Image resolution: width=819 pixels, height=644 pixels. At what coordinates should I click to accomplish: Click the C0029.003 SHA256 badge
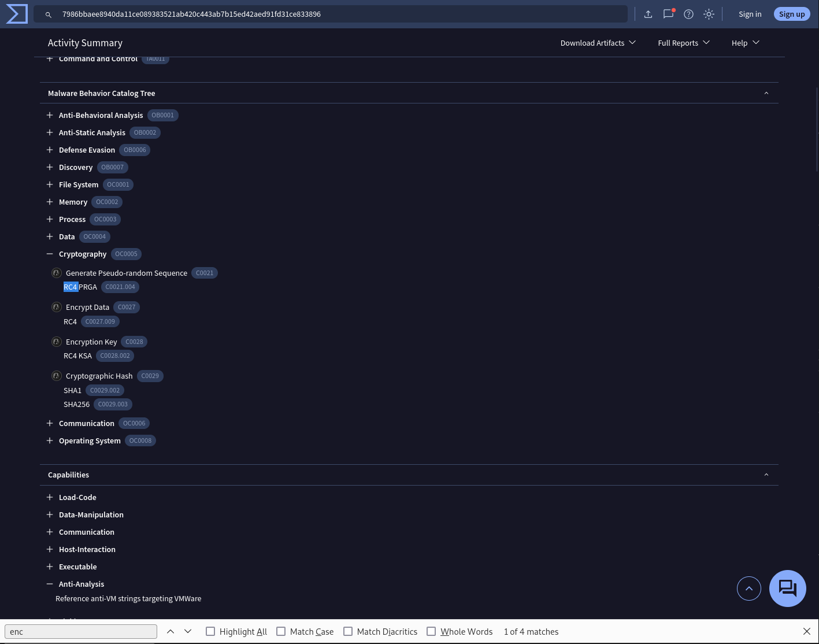coord(113,404)
